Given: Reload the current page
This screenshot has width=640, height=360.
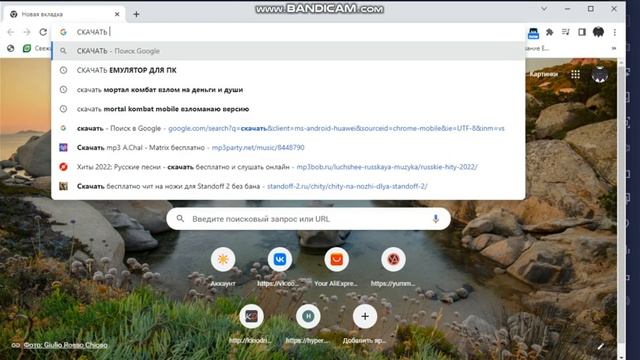Looking at the screenshot, I should click(x=43, y=32).
